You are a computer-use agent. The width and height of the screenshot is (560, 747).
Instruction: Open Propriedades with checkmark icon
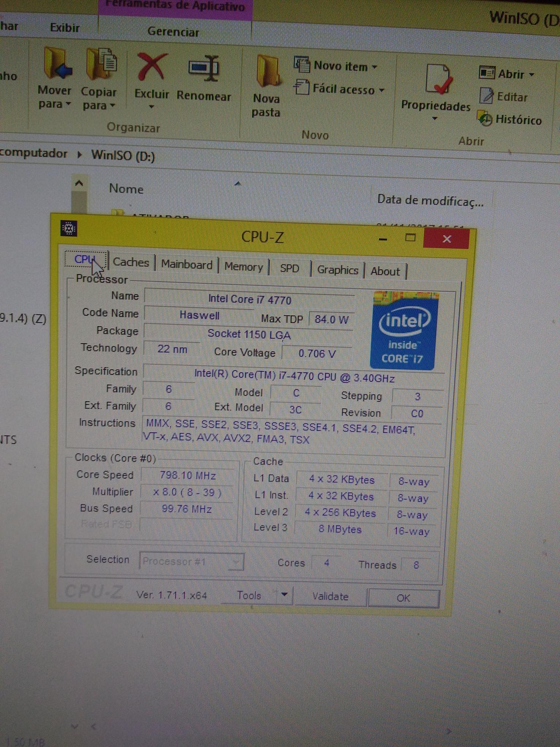click(x=439, y=80)
